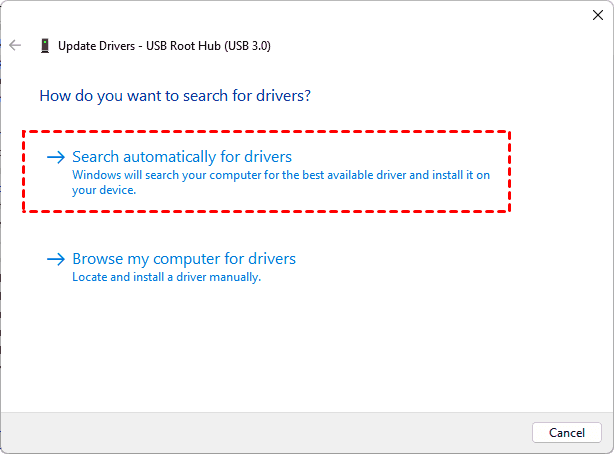Click the blue arrow beside Search automatically
Image resolution: width=614 pixels, height=454 pixels.
[56, 158]
